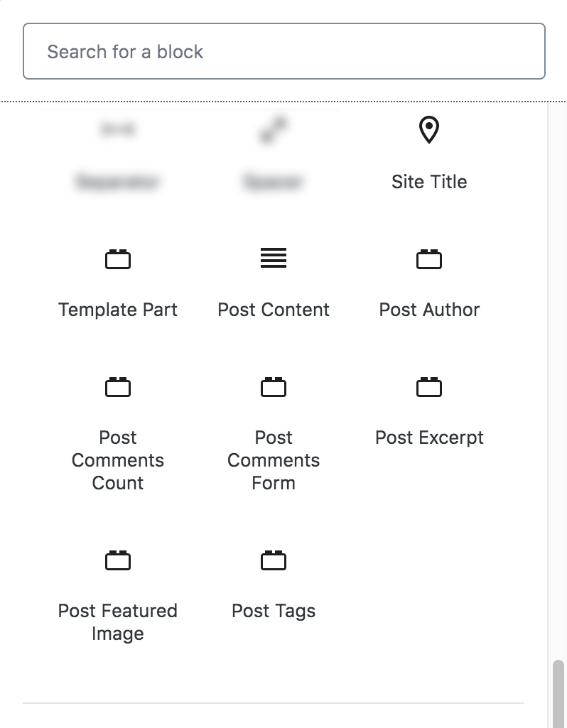Click the Post Excerpt text label

pos(429,438)
